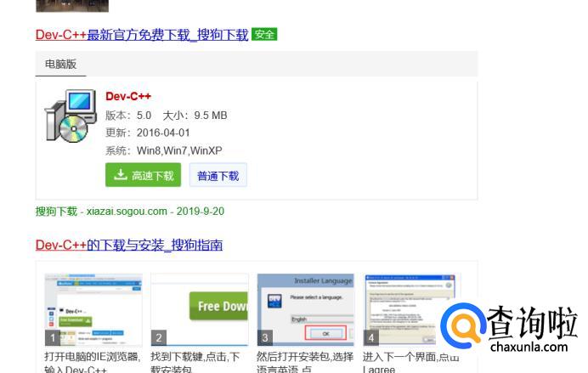This screenshot has height=373, width=588.
Task: Click the 进入下一个界面 step caption
Action: tap(411, 363)
